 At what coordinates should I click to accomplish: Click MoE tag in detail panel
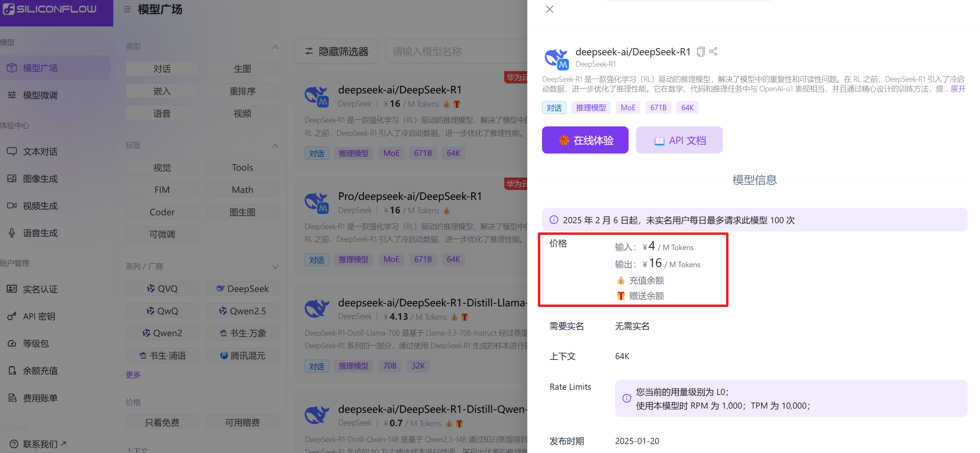pyautogui.click(x=628, y=107)
